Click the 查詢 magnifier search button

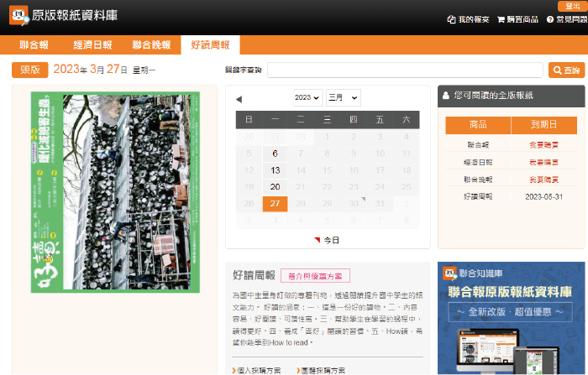566,70
